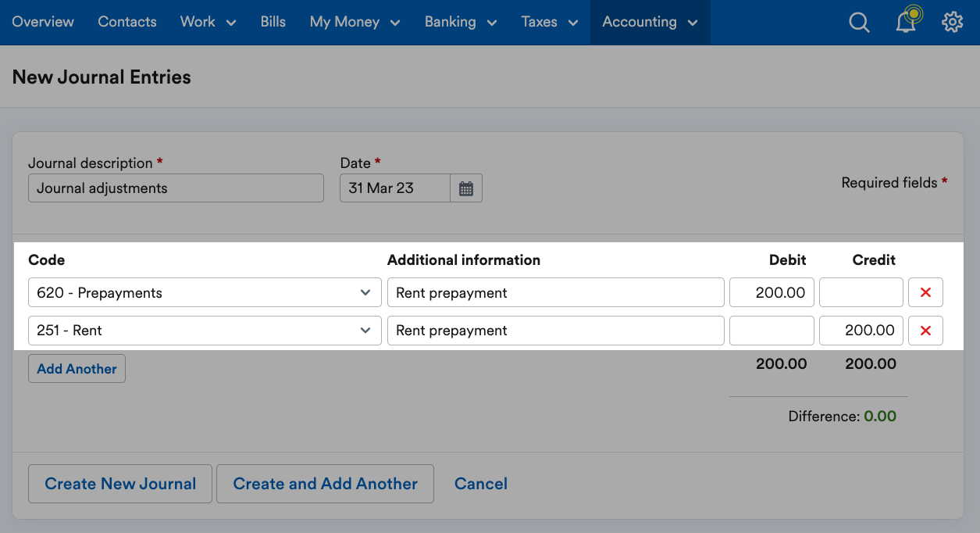
Task: Expand the Taxes menu
Action: pyautogui.click(x=549, y=22)
